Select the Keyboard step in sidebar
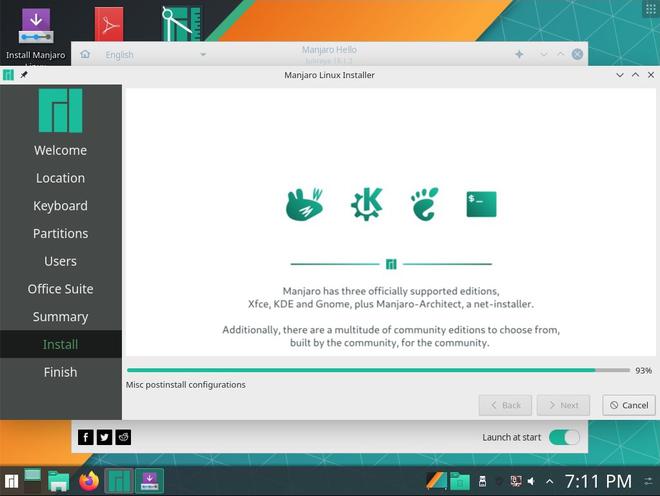 pyautogui.click(x=61, y=206)
